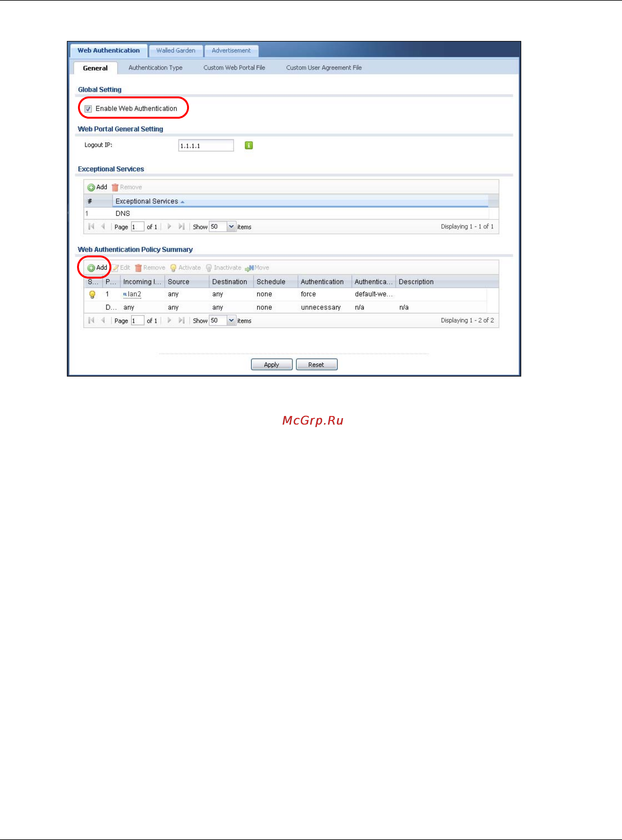Click Edit in the policy summary toolbar
Screen dimensions: 622x840
pos(121,267)
